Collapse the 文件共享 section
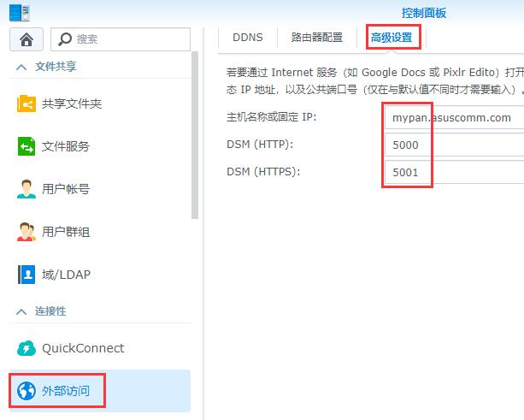Viewport: 524px width, 420px height. [x=21, y=68]
